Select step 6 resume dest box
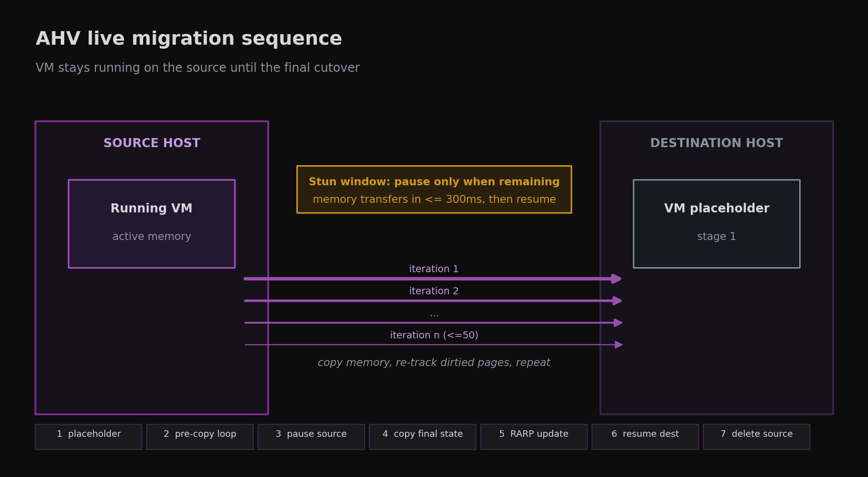This screenshot has height=477, width=868. point(645,437)
